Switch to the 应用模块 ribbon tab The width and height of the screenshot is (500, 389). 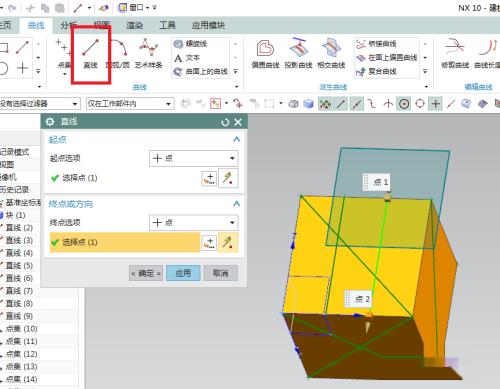coord(208,25)
